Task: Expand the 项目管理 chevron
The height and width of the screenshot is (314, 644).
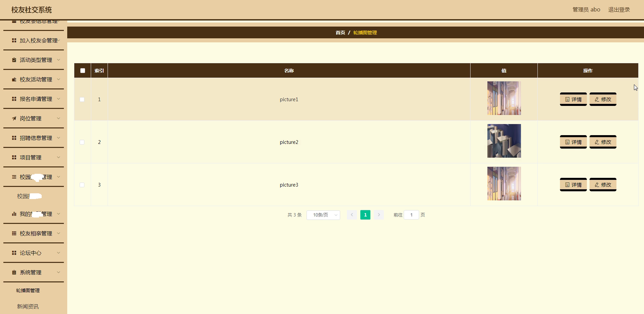Action: [58, 157]
